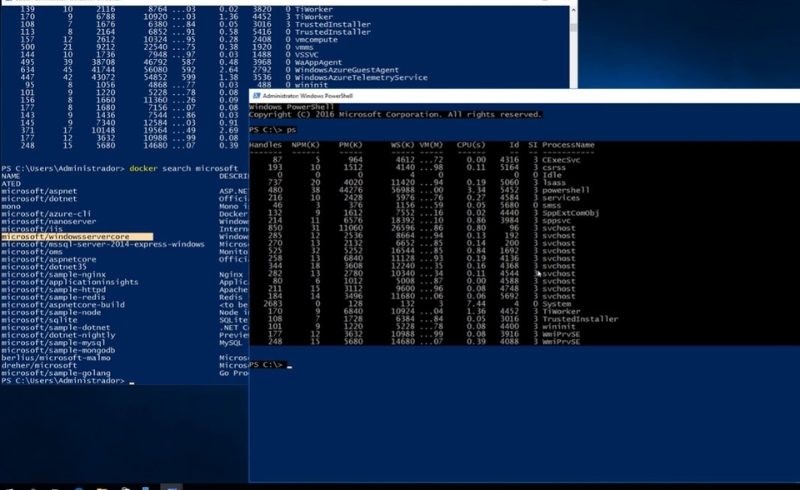Screen dimensions: 800x490
Task: Select 'dreher/microsoft' result
Action: [39, 365]
